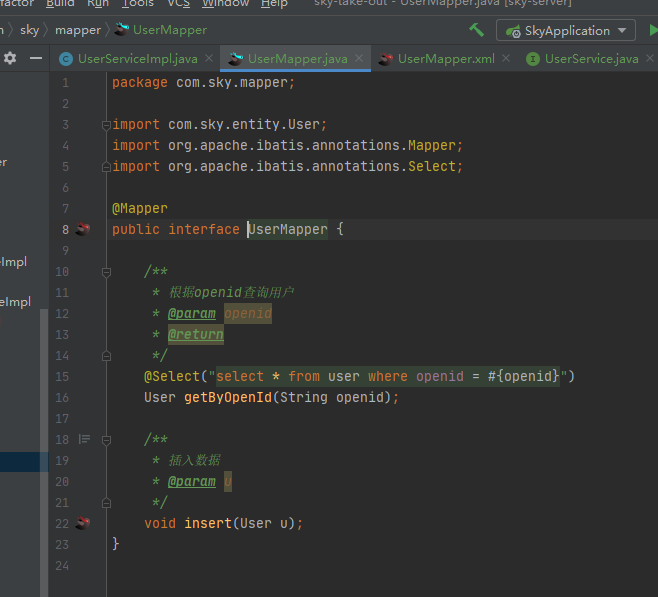Click the @param tag on line 20
This screenshot has height=597, width=658.
192,481
